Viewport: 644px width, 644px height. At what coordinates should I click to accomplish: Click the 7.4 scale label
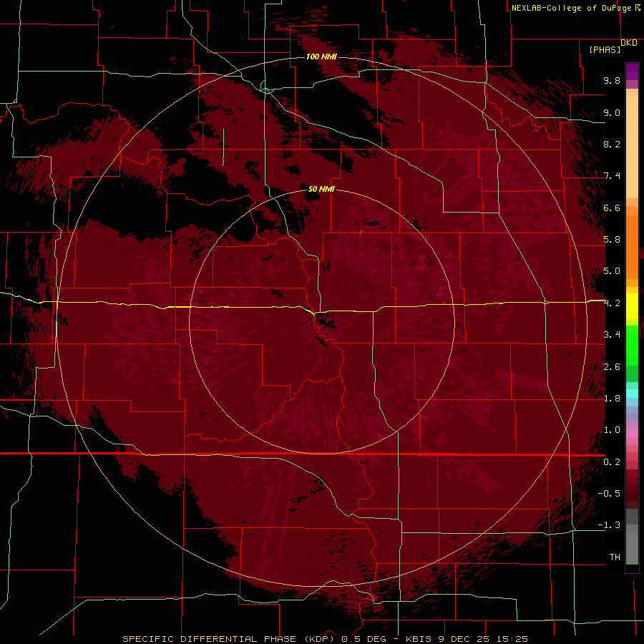[612, 176]
